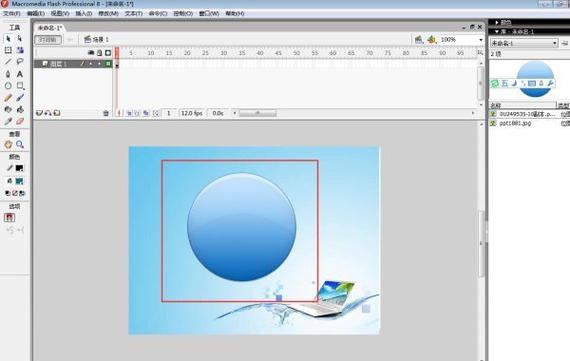Image resolution: width=570 pixels, height=361 pixels.
Task: Collapse the Library panel
Action: pos(497,32)
